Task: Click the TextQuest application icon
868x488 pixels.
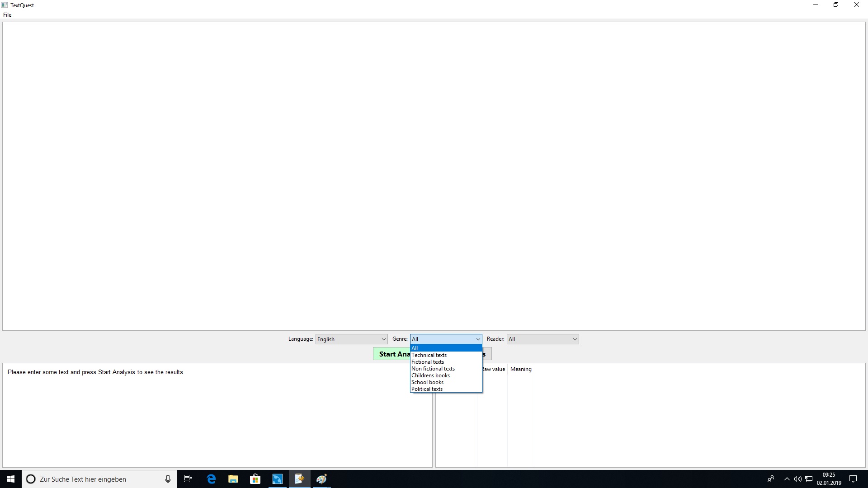Action: click(x=5, y=5)
